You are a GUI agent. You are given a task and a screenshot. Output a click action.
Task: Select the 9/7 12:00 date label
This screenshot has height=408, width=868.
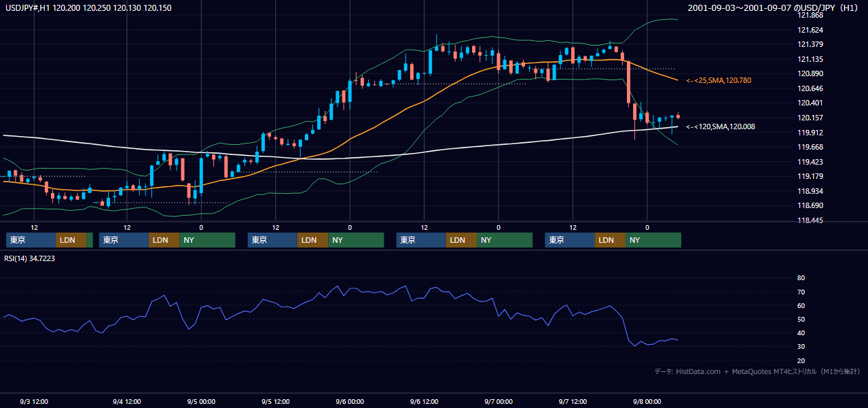[x=573, y=401]
